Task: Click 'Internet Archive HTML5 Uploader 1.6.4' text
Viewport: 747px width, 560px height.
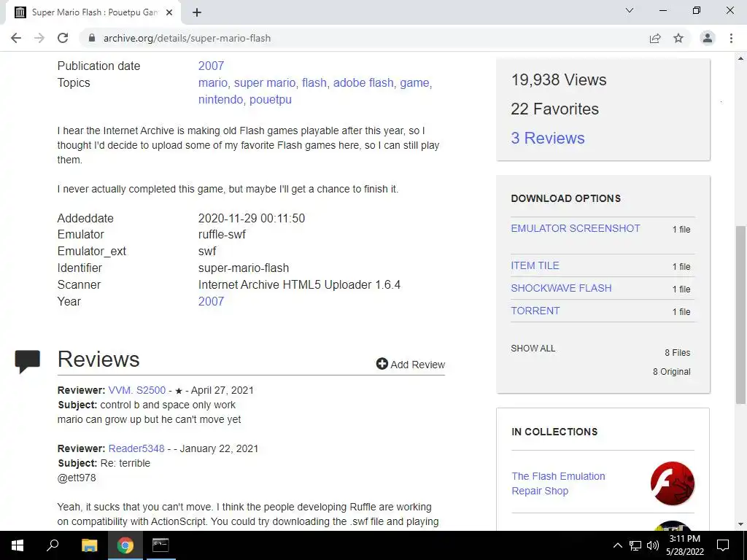Action: (x=299, y=285)
